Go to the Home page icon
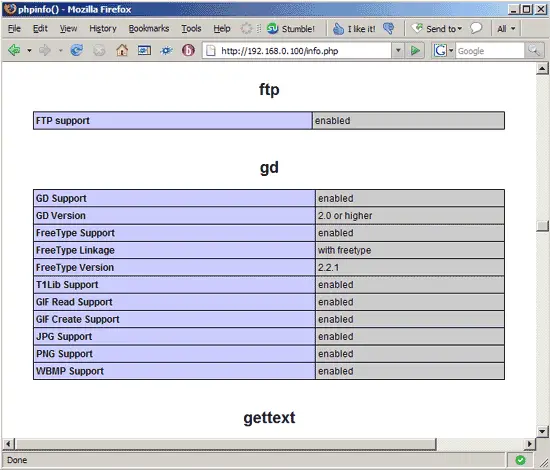550x470 pixels. click(x=122, y=51)
